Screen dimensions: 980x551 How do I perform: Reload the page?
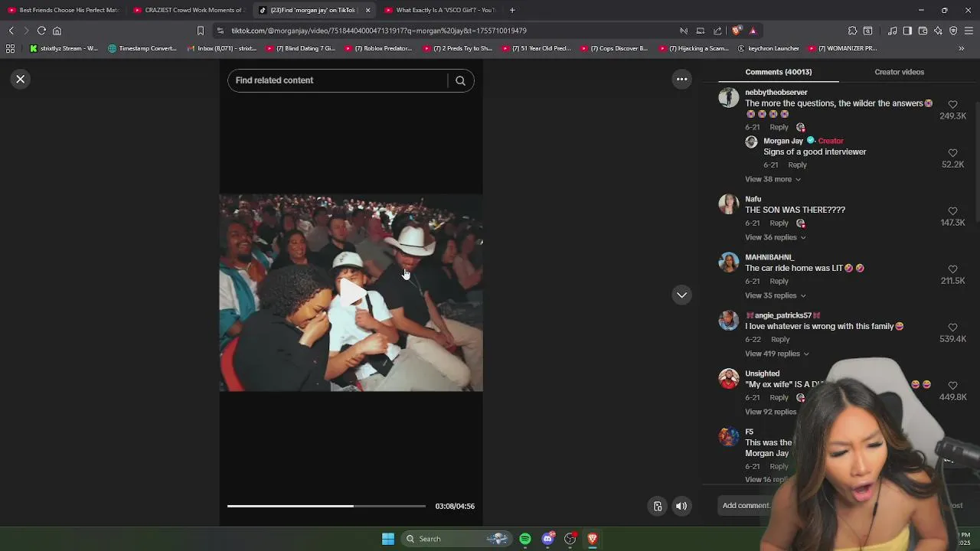pyautogui.click(x=41, y=31)
